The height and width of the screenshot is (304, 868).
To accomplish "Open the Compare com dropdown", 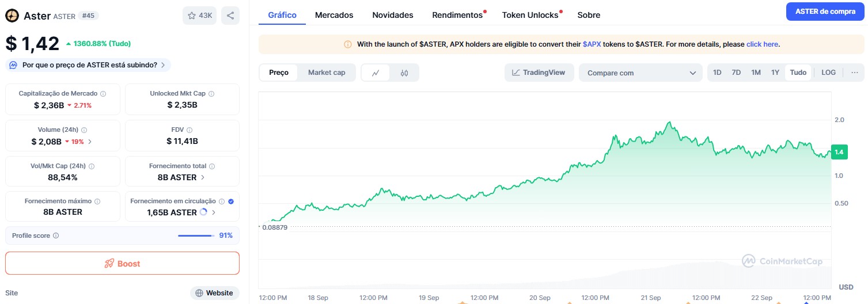I will coord(640,73).
